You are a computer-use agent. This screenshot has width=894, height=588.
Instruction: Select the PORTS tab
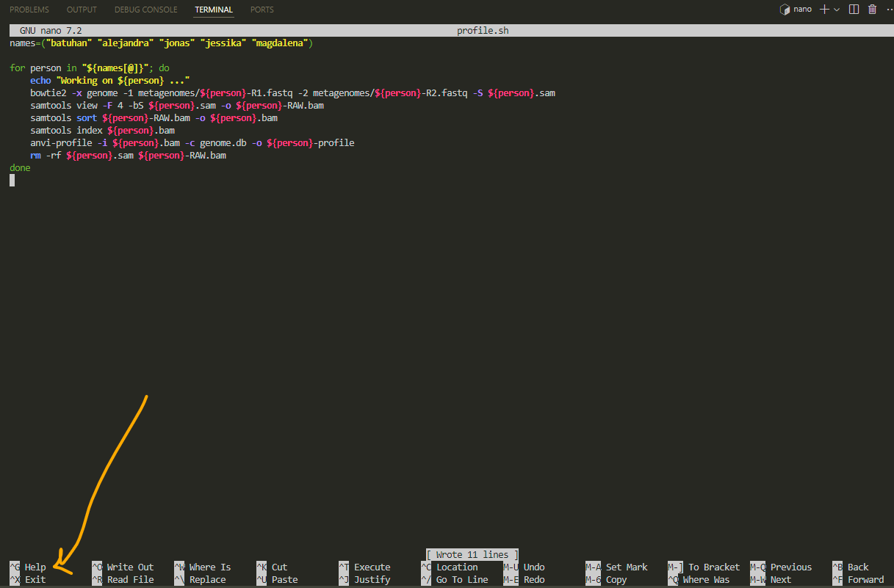tap(262, 10)
